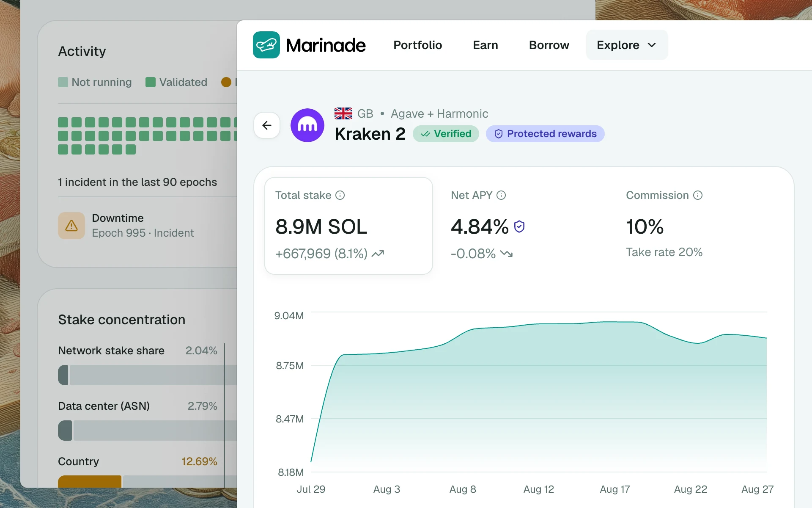
Task: Click the 'Take rate 20%' text
Action: (664, 252)
